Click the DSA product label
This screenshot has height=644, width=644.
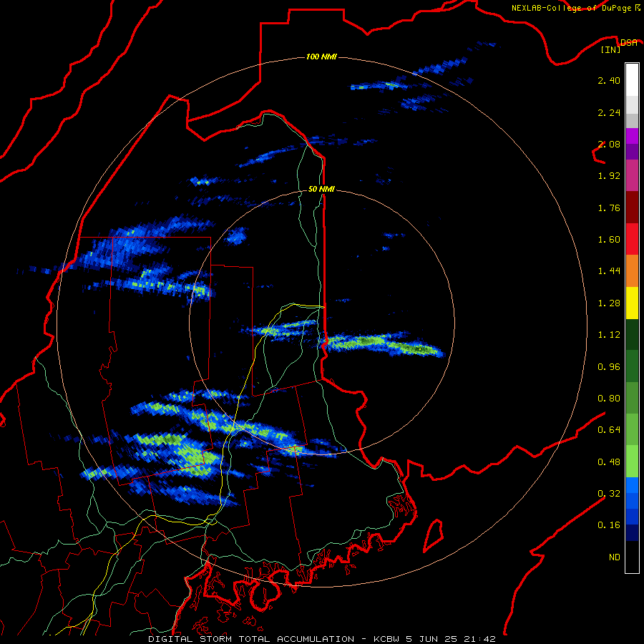(x=628, y=42)
